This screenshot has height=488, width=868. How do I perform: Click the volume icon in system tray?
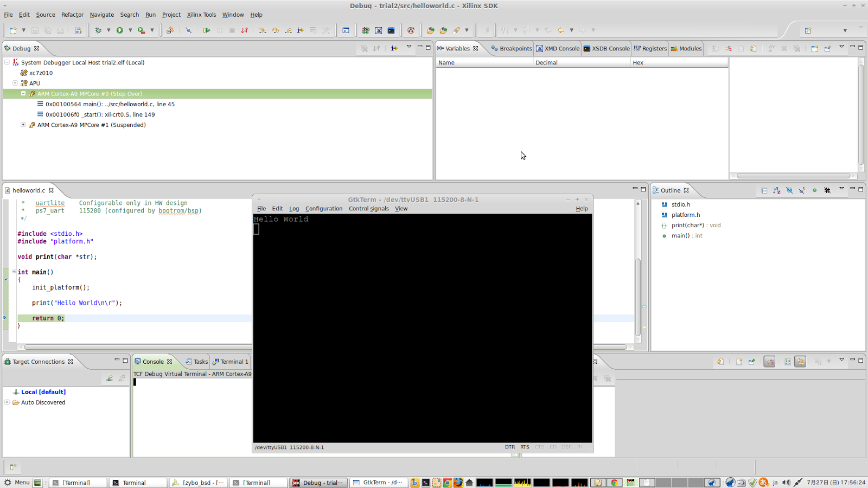pos(786,483)
